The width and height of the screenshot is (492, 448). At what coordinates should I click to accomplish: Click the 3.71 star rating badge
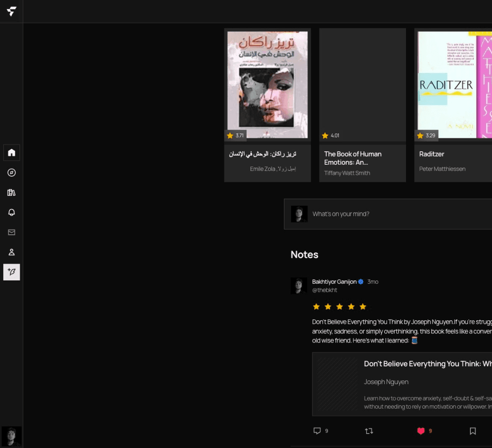pyautogui.click(x=235, y=135)
